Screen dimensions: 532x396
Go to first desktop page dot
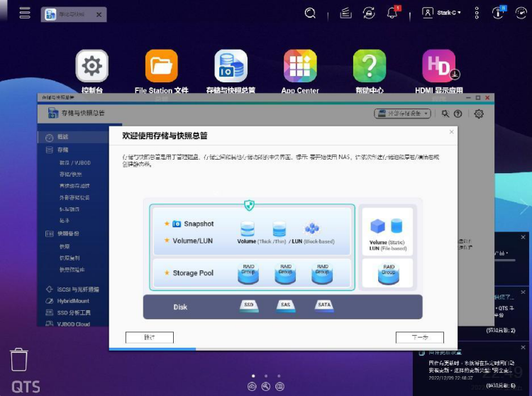pyautogui.click(x=253, y=376)
